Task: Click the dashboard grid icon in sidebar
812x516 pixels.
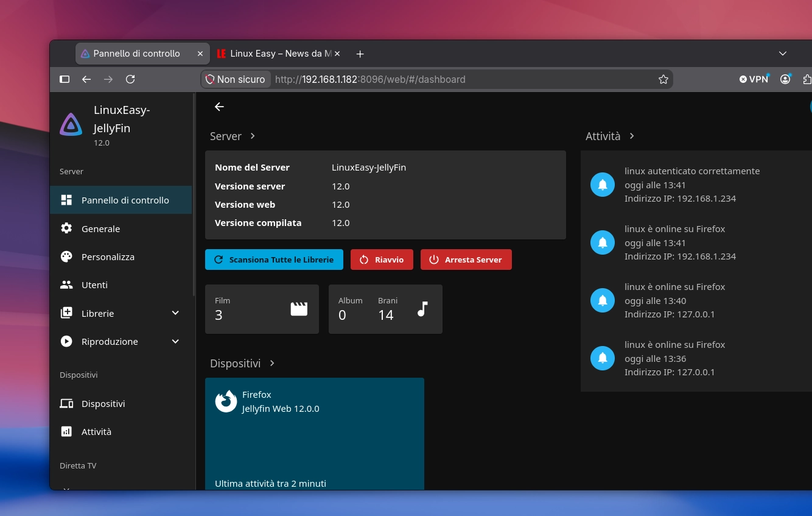Action: pyautogui.click(x=66, y=200)
